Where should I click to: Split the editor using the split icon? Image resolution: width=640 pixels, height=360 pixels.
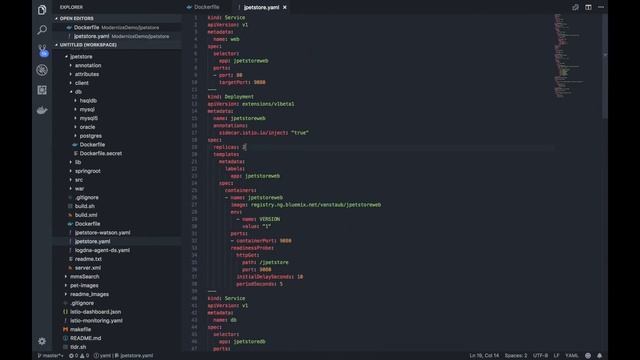pos(588,7)
